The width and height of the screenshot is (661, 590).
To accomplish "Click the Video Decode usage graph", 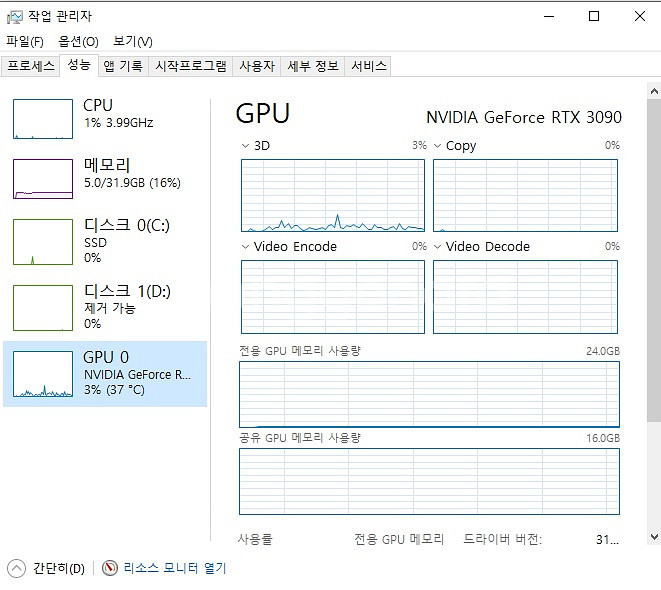I will coord(525,297).
